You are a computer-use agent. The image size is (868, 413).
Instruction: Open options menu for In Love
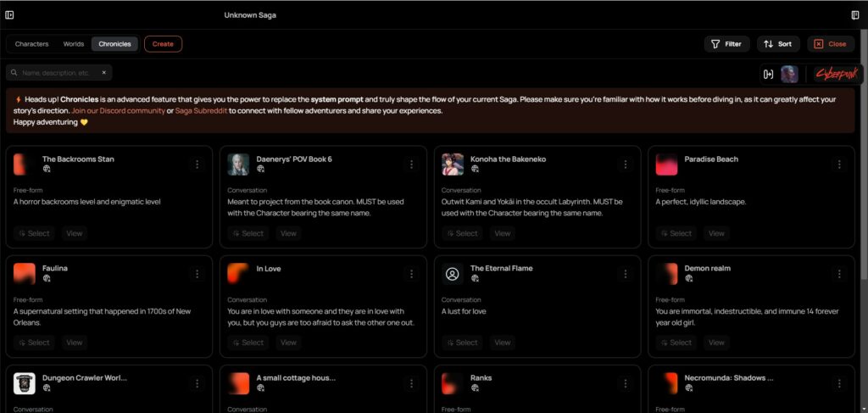[411, 274]
